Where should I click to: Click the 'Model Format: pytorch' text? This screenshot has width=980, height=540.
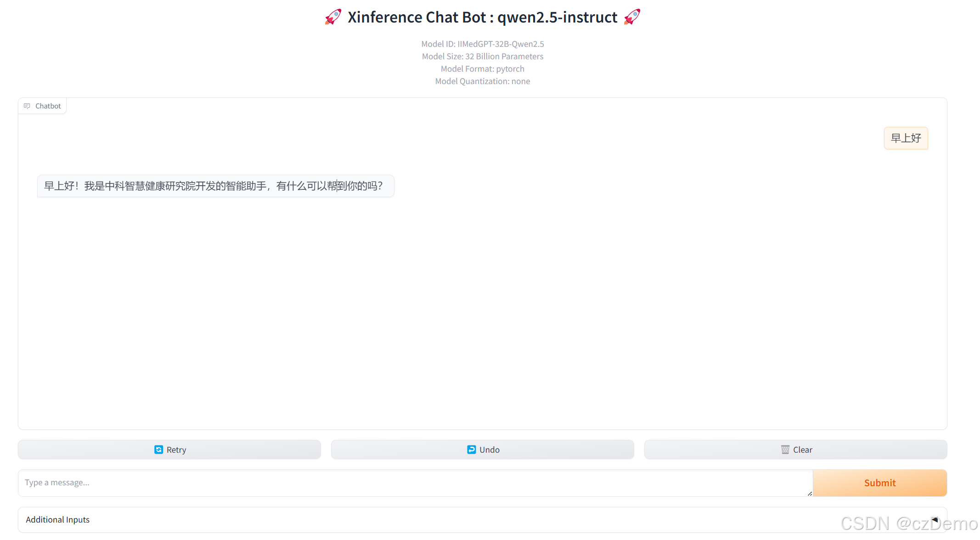(x=483, y=69)
